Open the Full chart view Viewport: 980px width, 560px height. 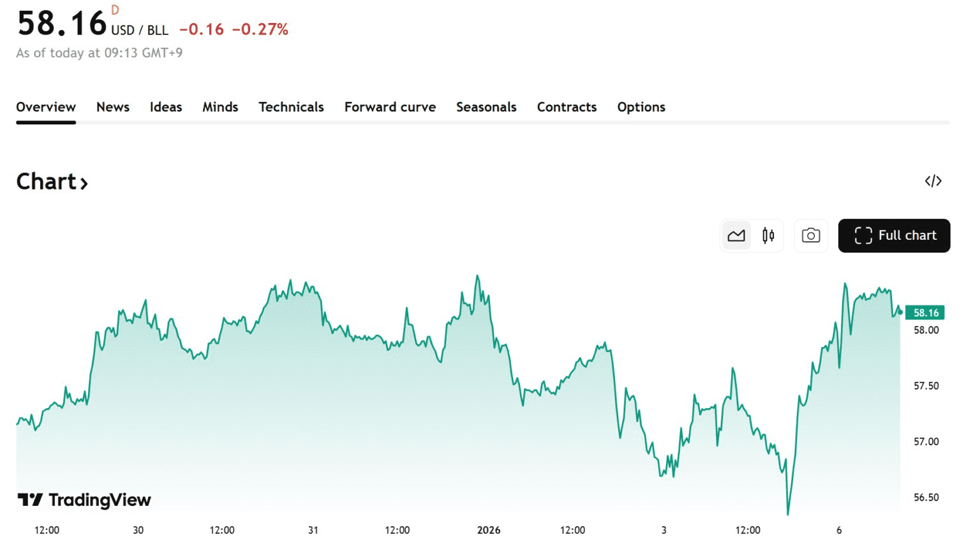(894, 236)
